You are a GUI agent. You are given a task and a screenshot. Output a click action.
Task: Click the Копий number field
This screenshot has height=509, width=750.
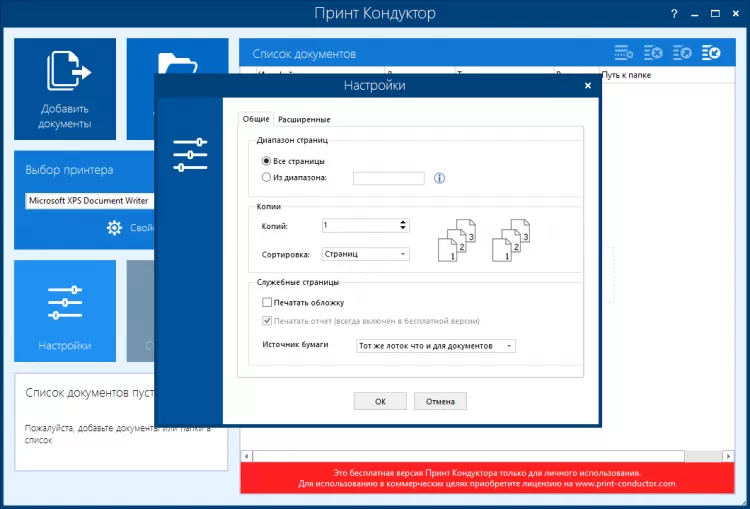point(365,225)
